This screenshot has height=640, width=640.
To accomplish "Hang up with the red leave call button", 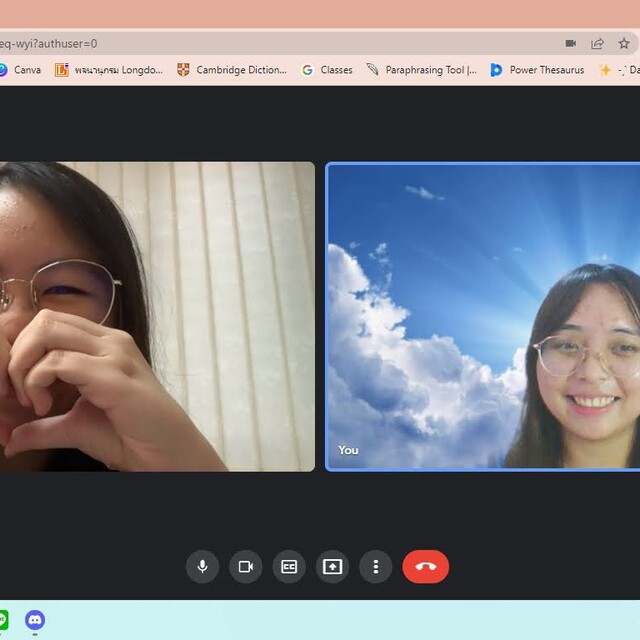I will tap(425, 567).
